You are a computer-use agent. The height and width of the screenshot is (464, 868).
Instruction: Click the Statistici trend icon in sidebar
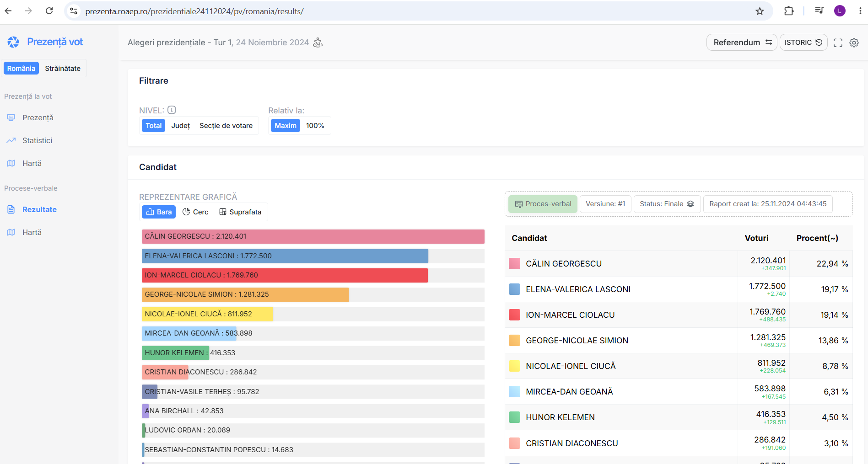(11, 140)
